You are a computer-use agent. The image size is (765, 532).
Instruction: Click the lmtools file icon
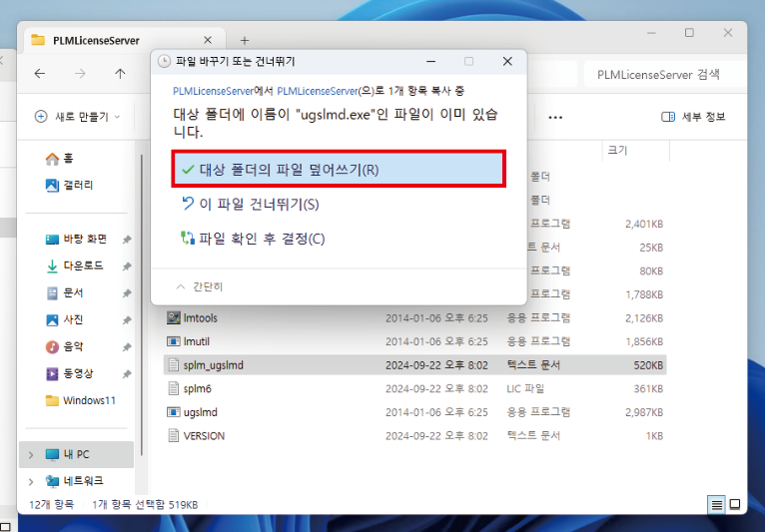point(173,318)
